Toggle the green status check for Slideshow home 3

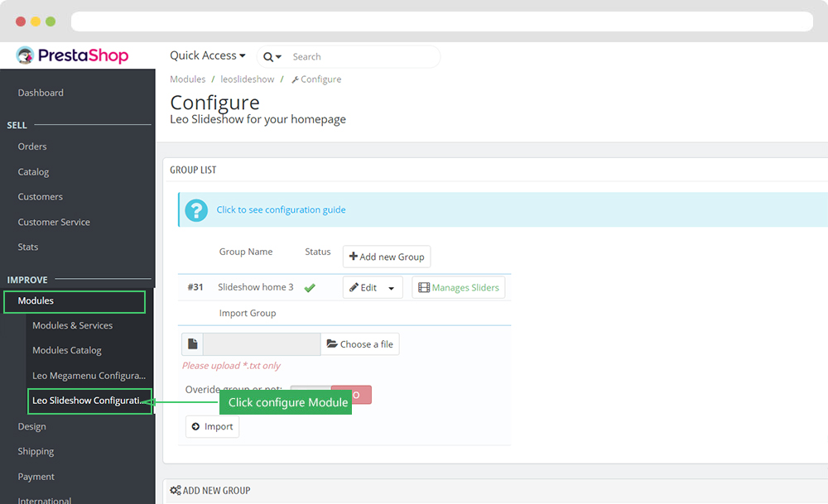310,288
